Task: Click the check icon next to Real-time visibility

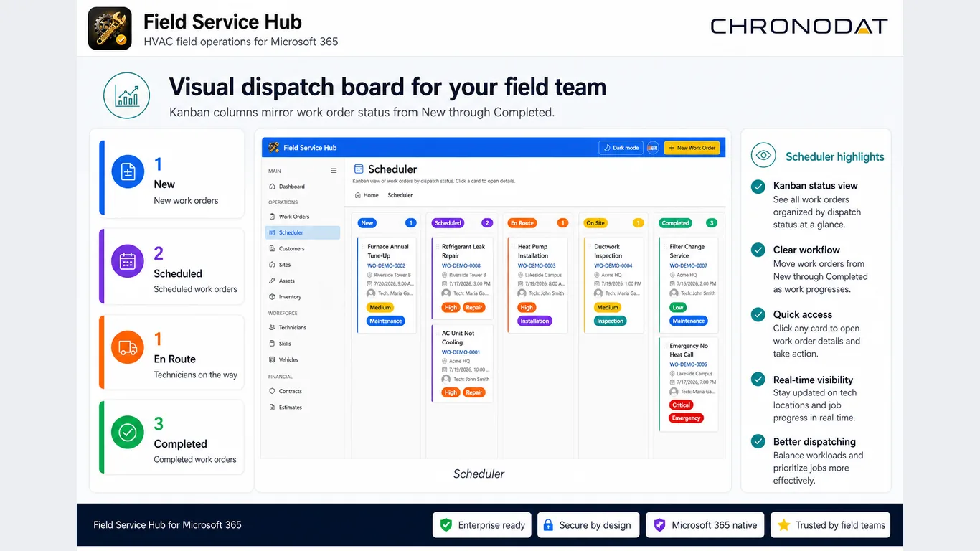Action: (758, 379)
